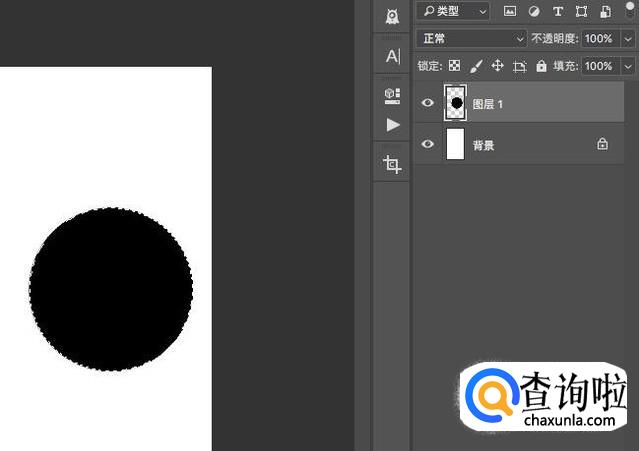Filter layers by type layer icon
Viewport: 639px width, 451px height.
pyautogui.click(x=558, y=11)
